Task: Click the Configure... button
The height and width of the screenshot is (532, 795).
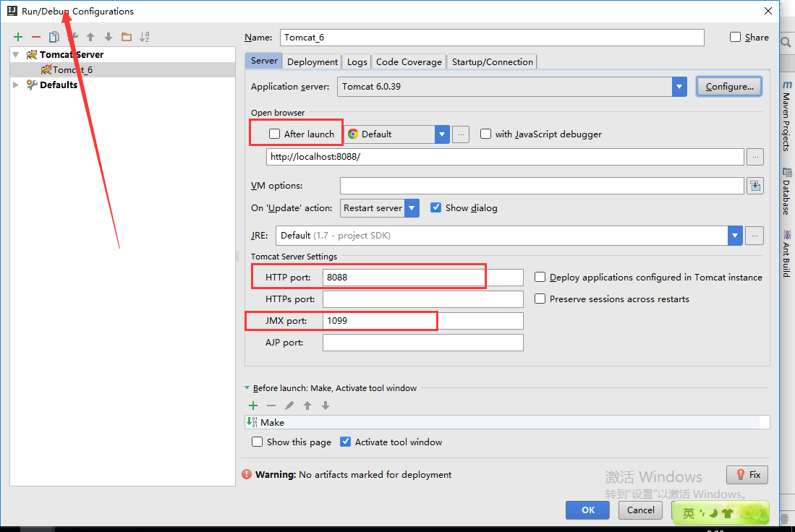Action: [729, 87]
